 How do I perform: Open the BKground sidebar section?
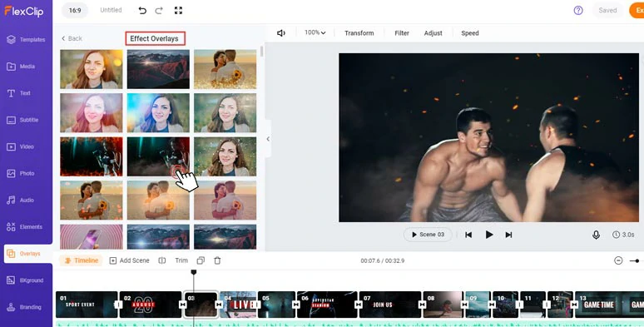click(x=25, y=280)
